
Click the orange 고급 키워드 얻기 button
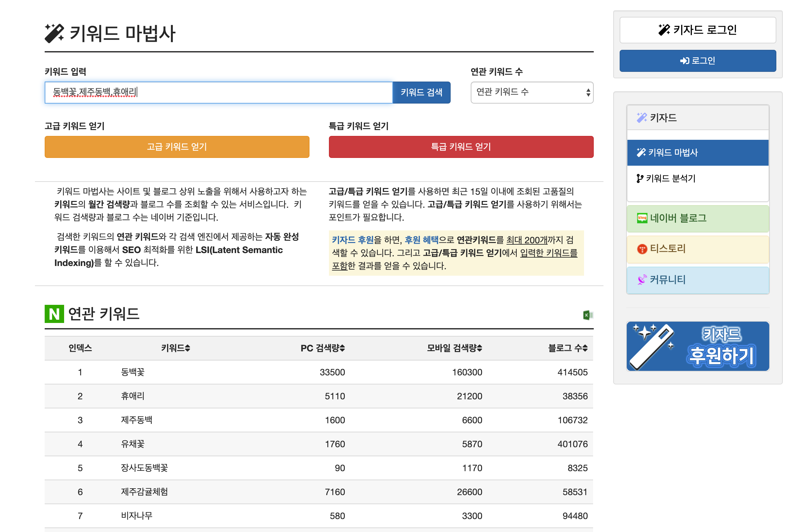click(x=177, y=147)
